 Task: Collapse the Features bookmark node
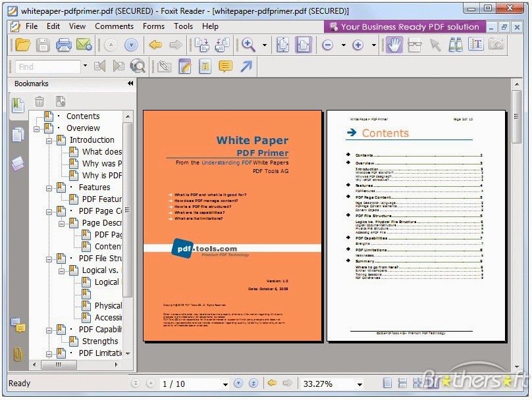click(x=49, y=188)
